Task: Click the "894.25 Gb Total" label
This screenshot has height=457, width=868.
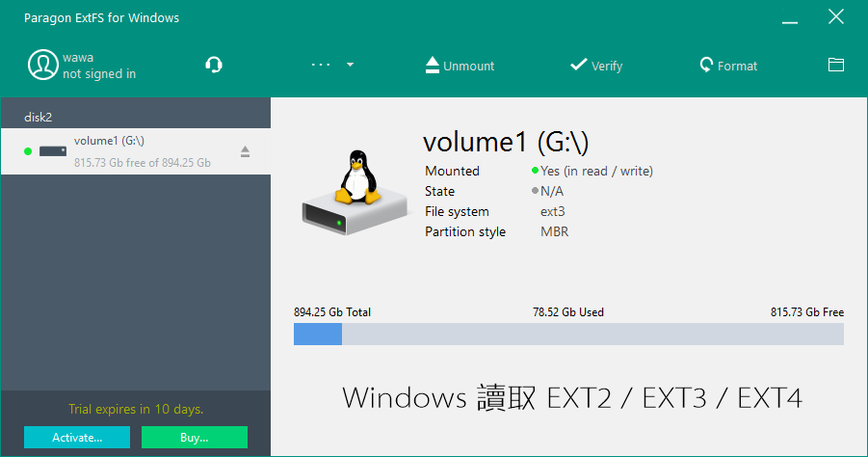Action: (x=332, y=311)
